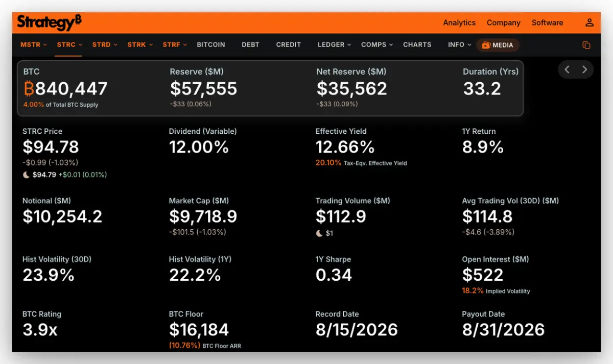This screenshot has width=613, height=364.
Task: Expand the STRF dropdown
Action: pos(175,45)
